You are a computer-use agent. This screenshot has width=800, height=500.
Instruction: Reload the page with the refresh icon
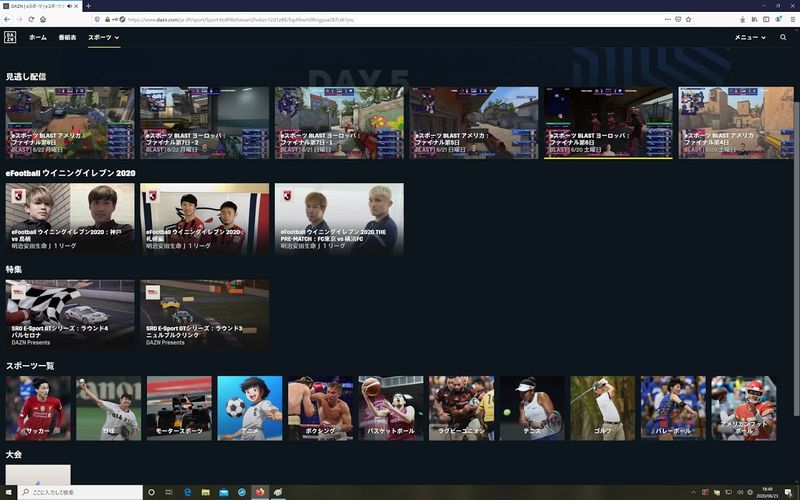31,19
